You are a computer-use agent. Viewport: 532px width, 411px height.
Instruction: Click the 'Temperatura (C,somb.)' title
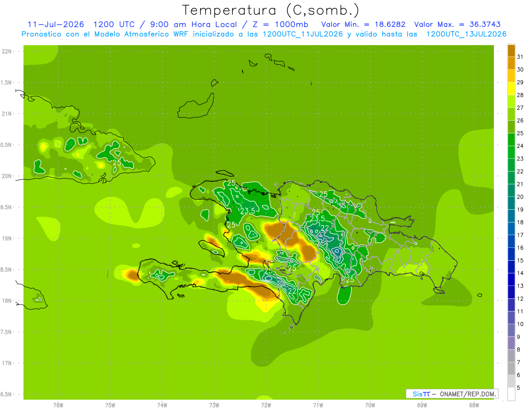point(271,10)
